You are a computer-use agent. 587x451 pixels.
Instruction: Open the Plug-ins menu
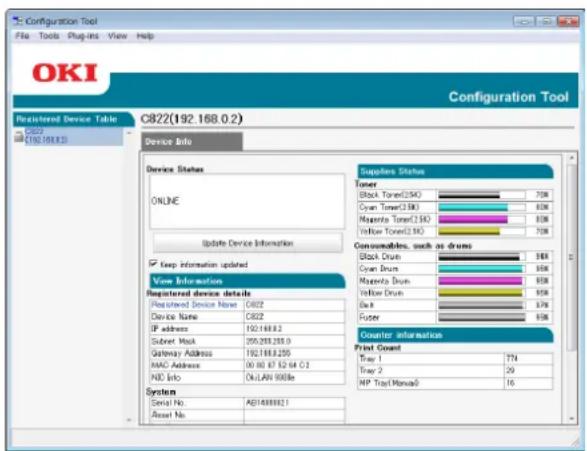click(83, 36)
